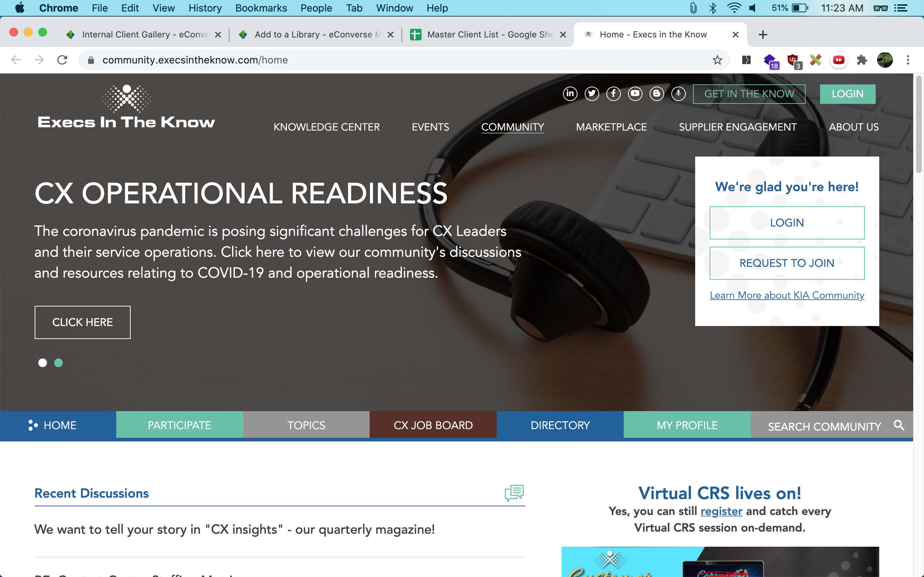
Task: Bookmark page with the star icon
Action: pos(718,60)
